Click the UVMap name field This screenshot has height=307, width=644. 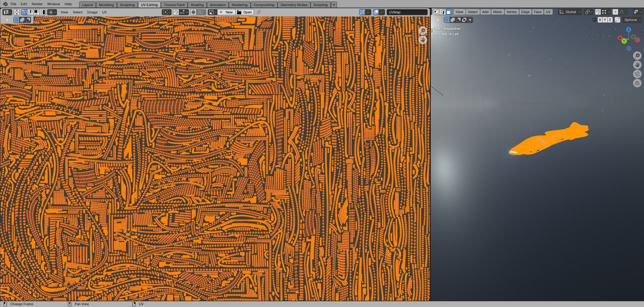click(407, 12)
